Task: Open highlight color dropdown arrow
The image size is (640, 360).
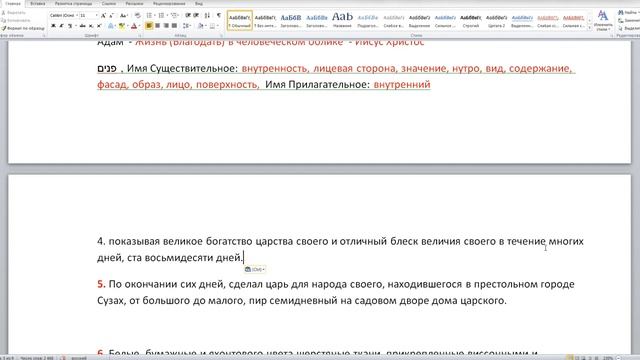Action: click(x=128, y=26)
